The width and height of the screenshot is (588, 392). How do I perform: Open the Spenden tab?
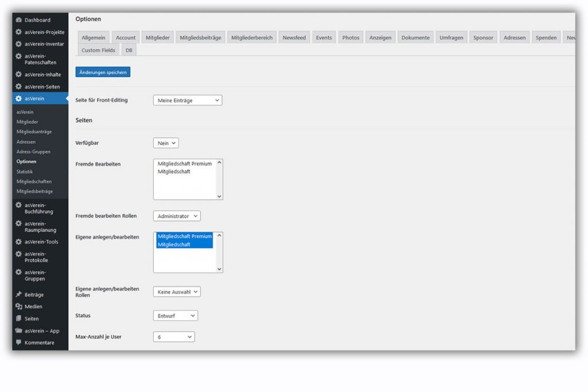tap(546, 37)
